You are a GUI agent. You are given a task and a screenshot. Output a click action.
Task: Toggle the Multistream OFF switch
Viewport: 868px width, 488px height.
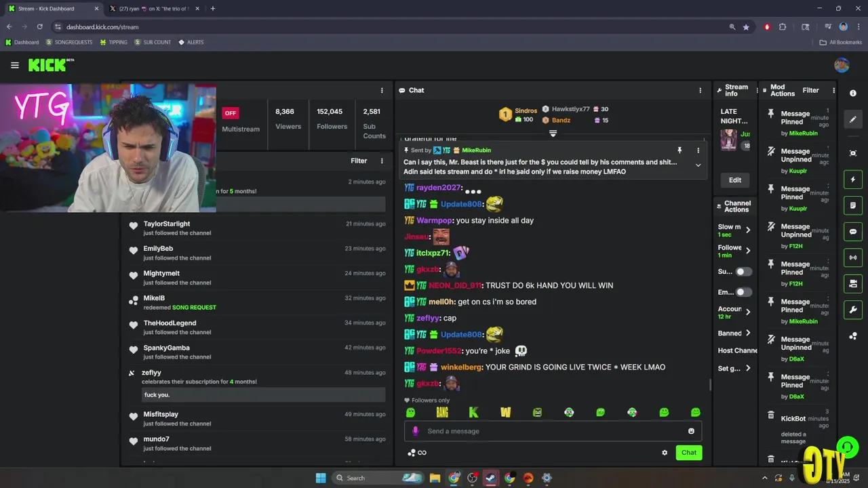[231, 113]
